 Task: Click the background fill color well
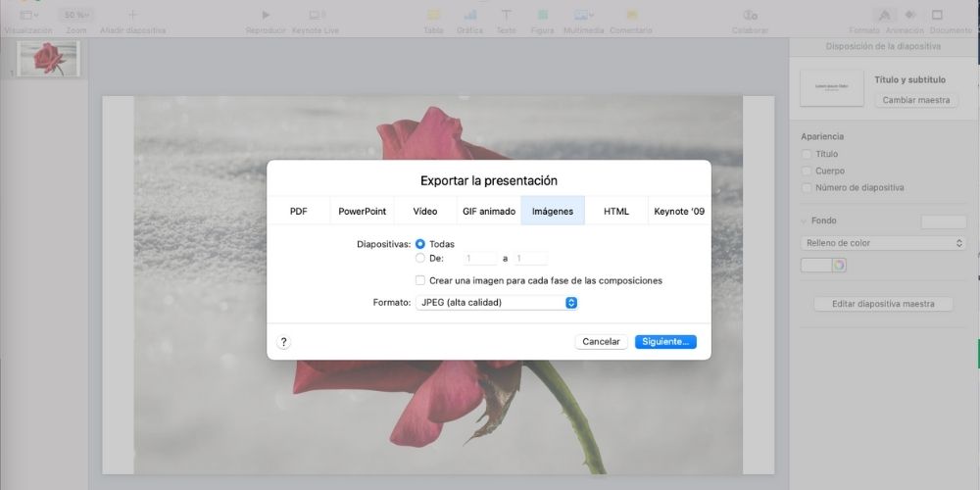[816, 265]
